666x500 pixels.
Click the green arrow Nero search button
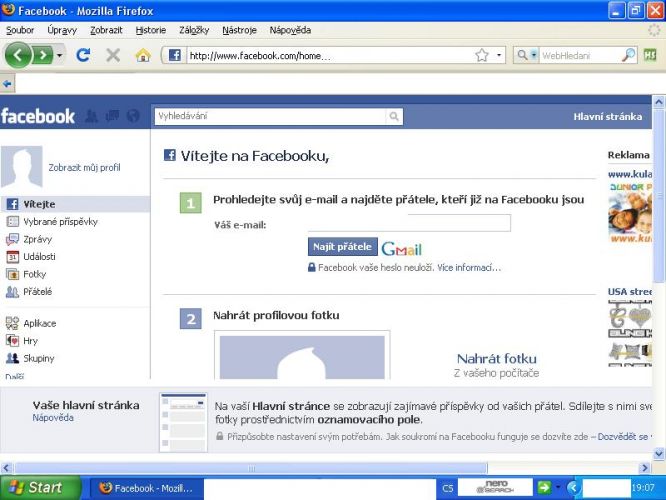click(x=544, y=487)
